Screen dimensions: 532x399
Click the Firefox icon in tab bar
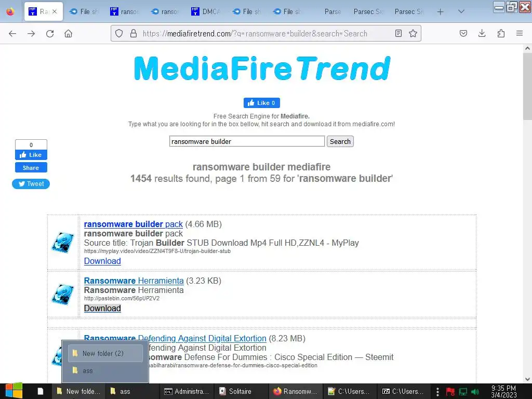point(10,11)
